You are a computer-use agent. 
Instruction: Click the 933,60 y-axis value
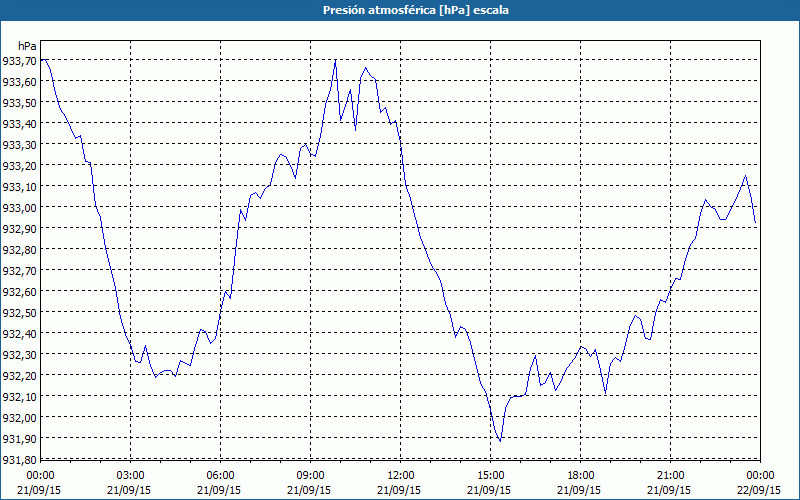pos(19,82)
